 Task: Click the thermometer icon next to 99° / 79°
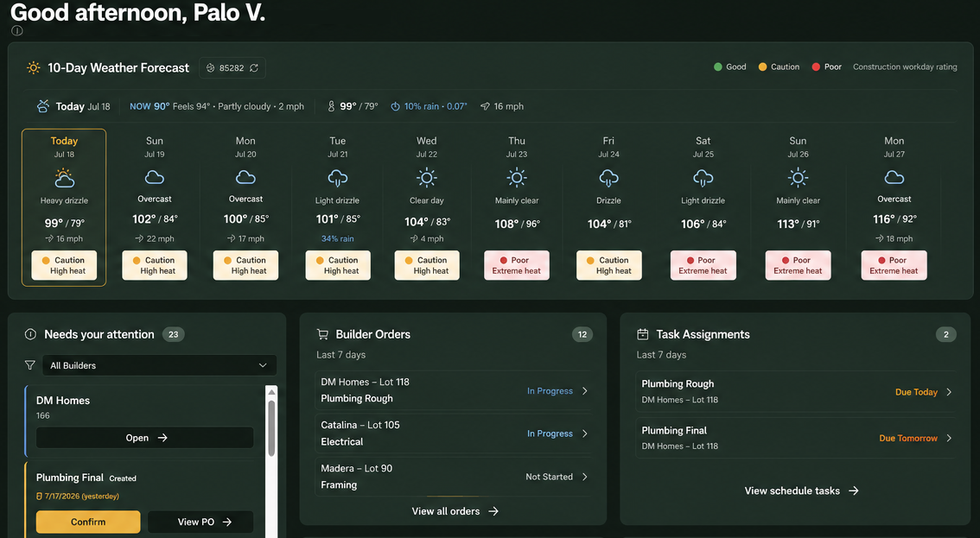click(331, 106)
